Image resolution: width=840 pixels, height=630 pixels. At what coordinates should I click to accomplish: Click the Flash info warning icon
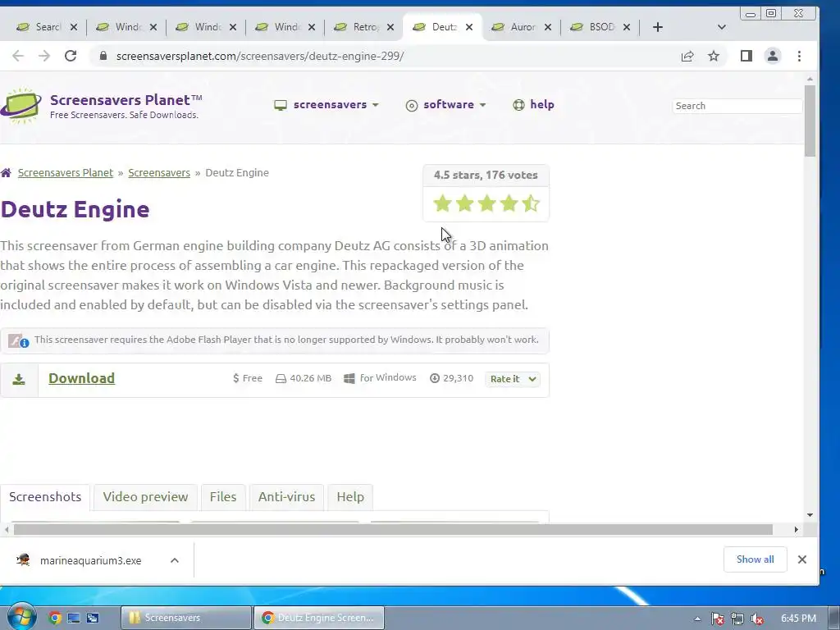[x=19, y=340]
